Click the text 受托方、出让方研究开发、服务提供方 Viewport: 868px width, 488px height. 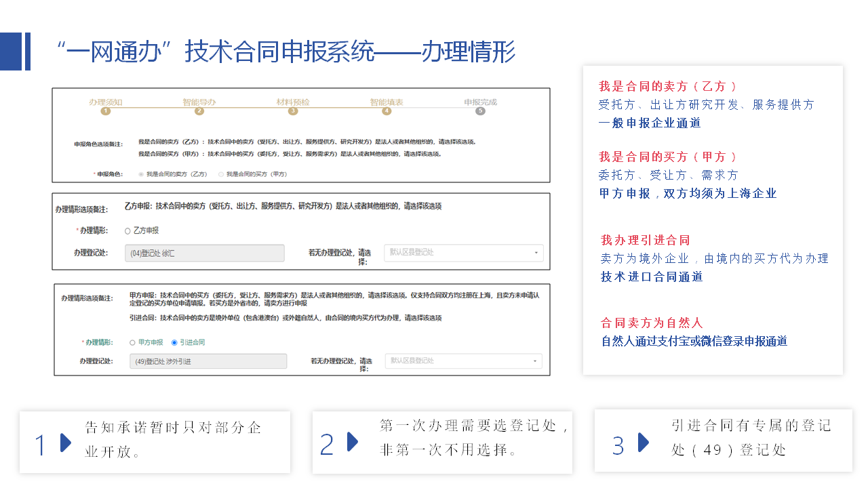pyautogui.click(x=707, y=105)
